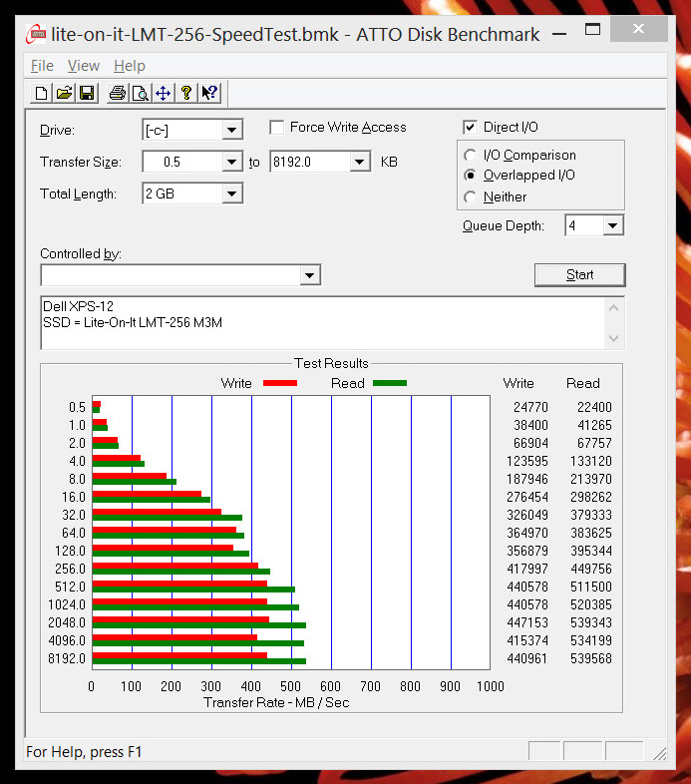Click the status bar text For Help, press F1
691x784 pixels.
[84, 752]
